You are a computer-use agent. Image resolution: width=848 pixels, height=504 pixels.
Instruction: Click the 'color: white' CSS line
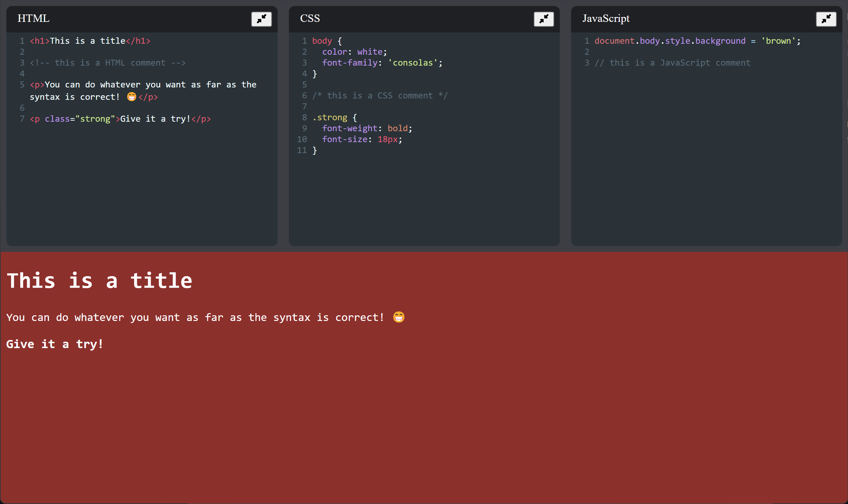coord(354,52)
